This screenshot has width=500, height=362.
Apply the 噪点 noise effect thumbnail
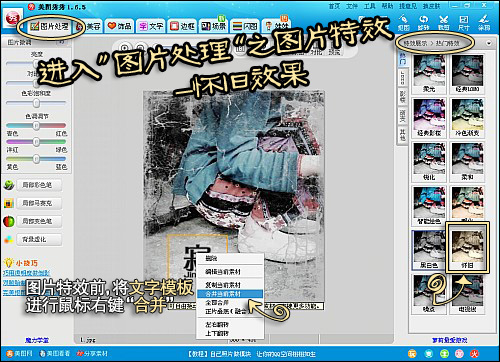429,294
